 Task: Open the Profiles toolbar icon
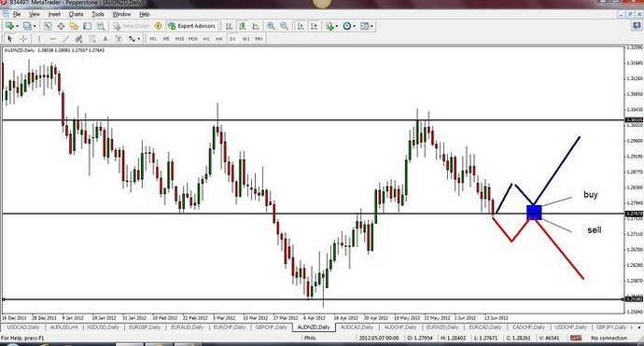point(27,26)
